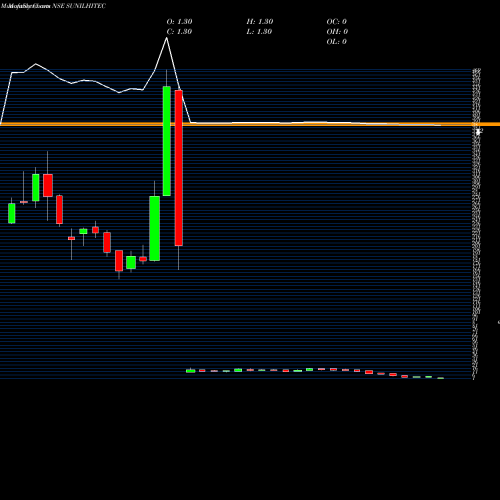Click the white price marker on right axis
This screenshot has height=500, width=500.
click(479, 131)
